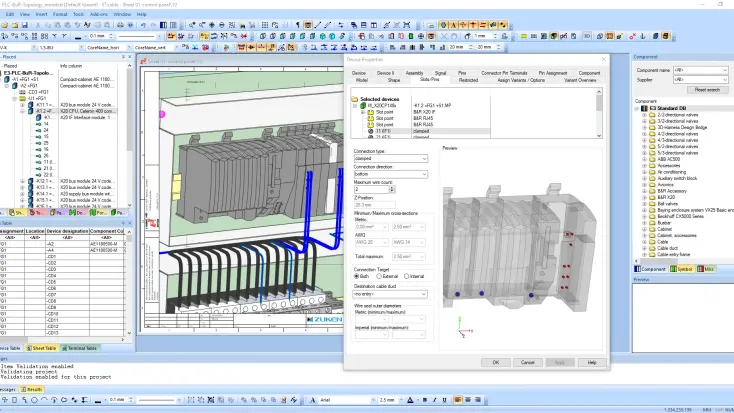This screenshot has width=734, height=413.
Task: Click the text tool A icon in top toolbar
Action: (453, 25)
